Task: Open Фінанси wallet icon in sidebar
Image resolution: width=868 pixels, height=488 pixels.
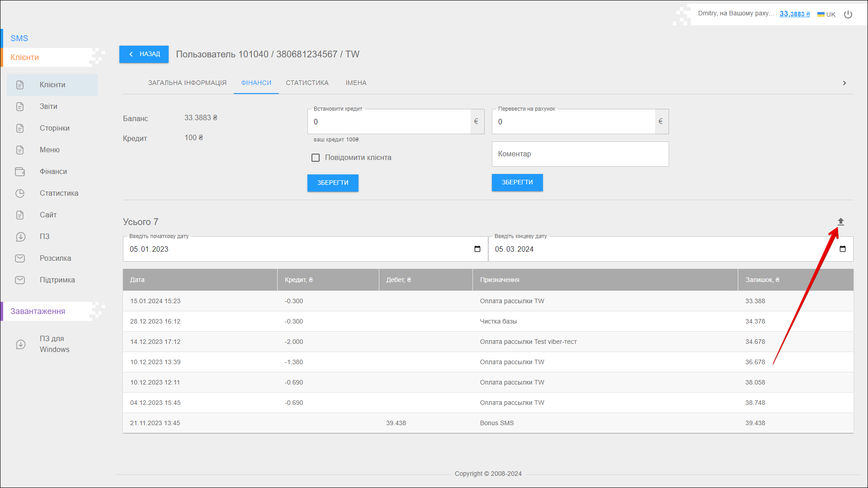Action: point(20,172)
